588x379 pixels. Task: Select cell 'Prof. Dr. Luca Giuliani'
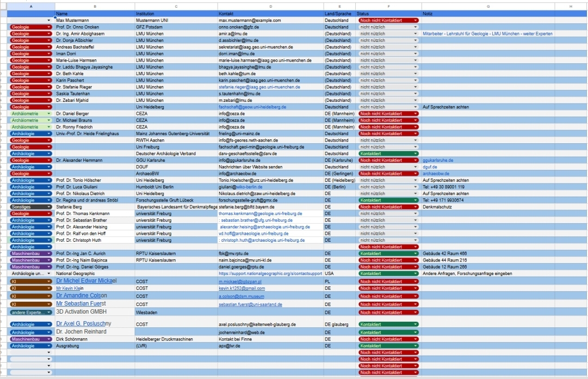(95, 187)
